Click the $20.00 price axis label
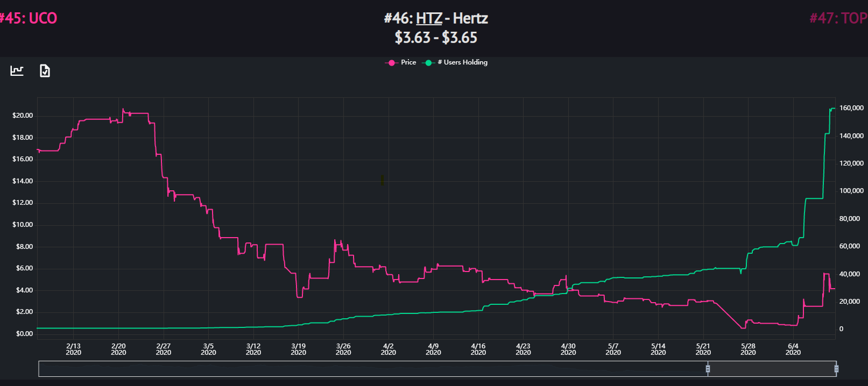This screenshot has width=868, height=386. [x=23, y=116]
